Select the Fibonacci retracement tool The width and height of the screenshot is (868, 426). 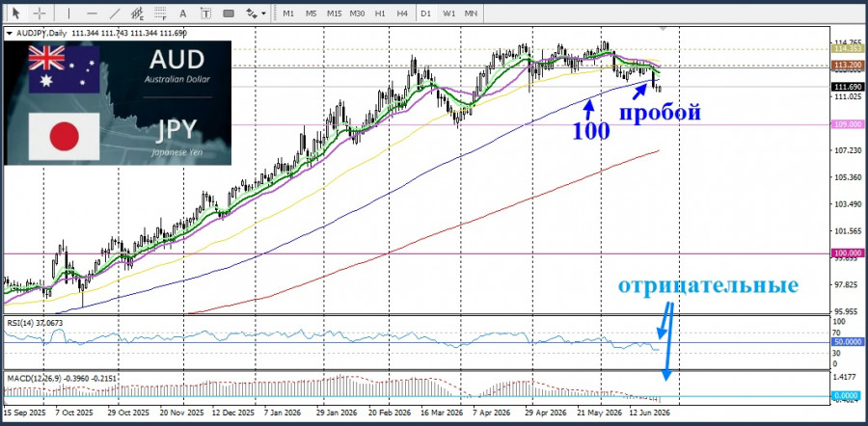160,13
